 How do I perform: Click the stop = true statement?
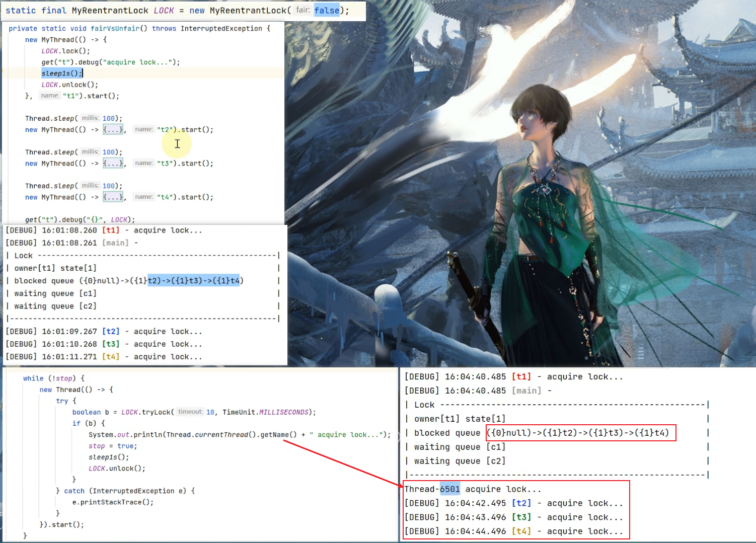coord(113,446)
